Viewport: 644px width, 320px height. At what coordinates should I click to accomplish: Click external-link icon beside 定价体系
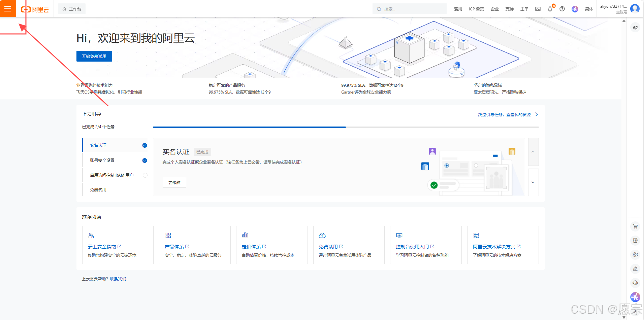[264, 247]
